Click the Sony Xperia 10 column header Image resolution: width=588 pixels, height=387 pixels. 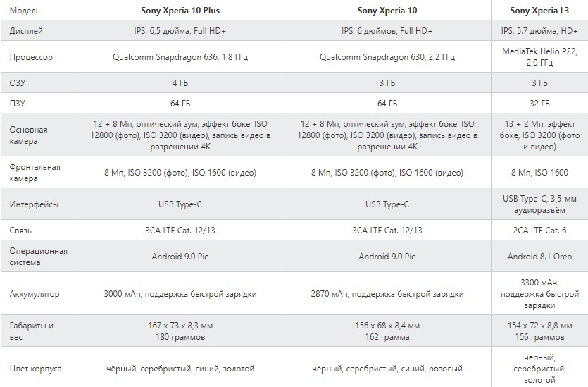coord(387,11)
